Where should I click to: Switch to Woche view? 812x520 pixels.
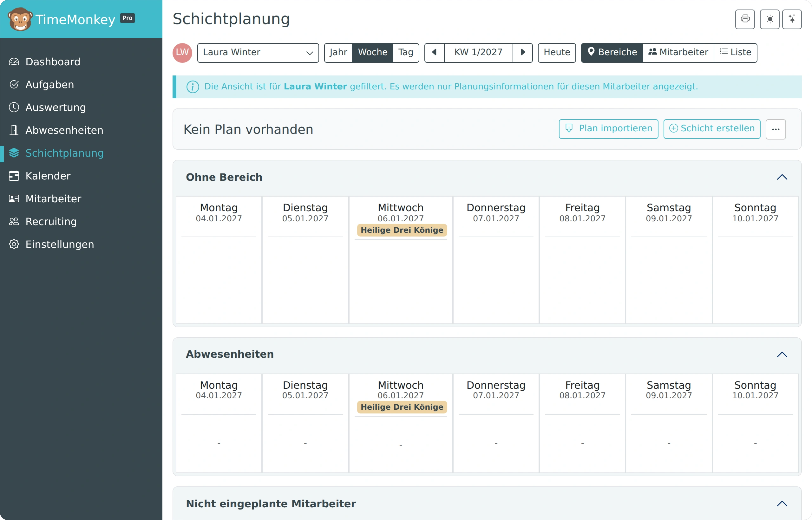pos(373,53)
